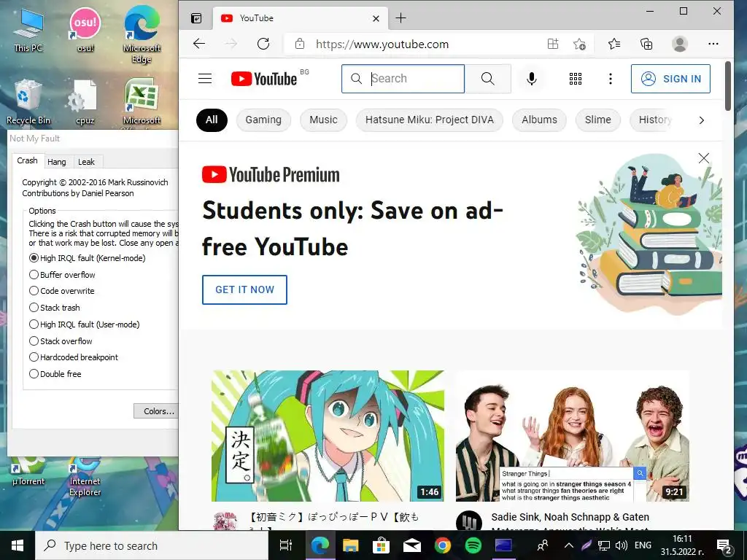Select High IRQL fault (Kernel-mode) option

click(88, 258)
